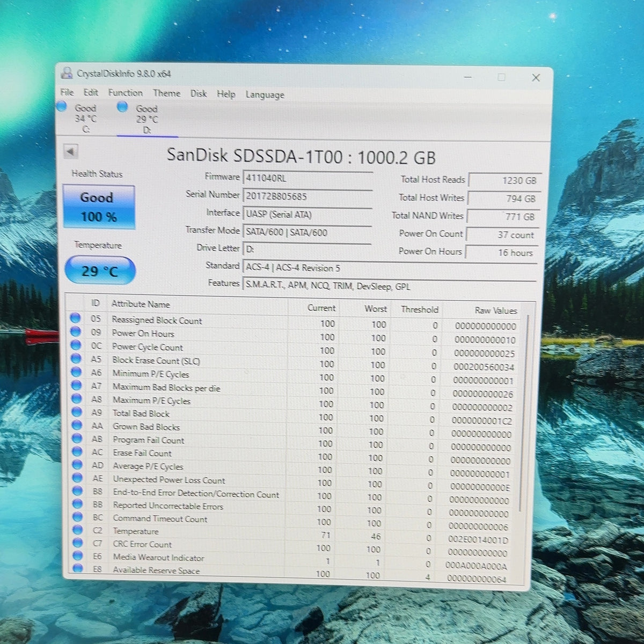Click the Total Host Writes value 794 GB
This screenshot has width=644, height=644.
click(x=503, y=199)
